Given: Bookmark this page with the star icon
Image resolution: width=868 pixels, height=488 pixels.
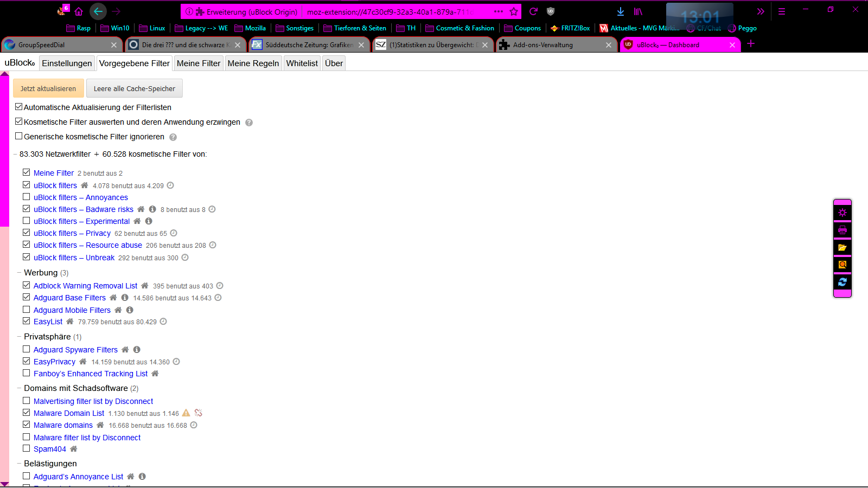Looking at the screenshot, I should click(514, 11).
